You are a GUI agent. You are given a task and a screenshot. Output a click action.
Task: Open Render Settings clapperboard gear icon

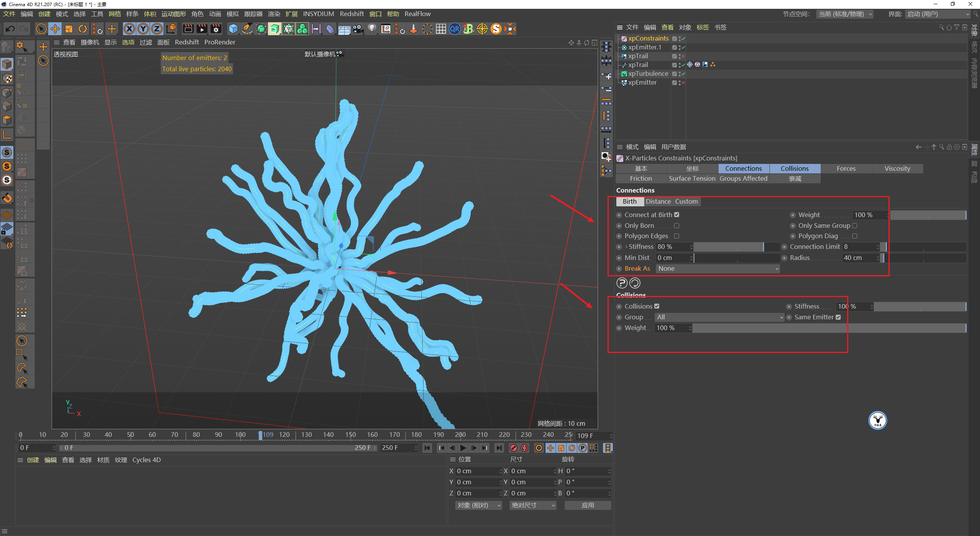click(216, 29)
